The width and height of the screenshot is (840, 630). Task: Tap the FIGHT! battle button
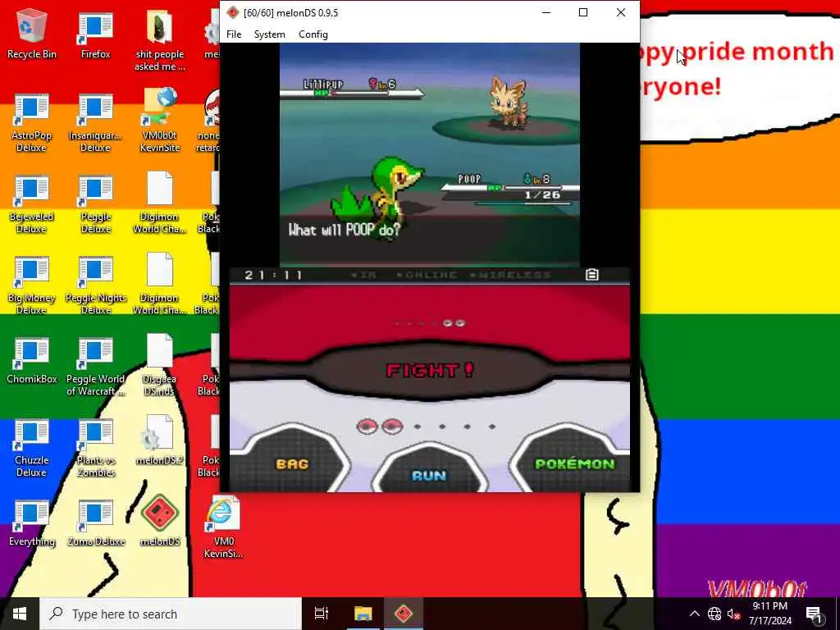pos(429,370)
